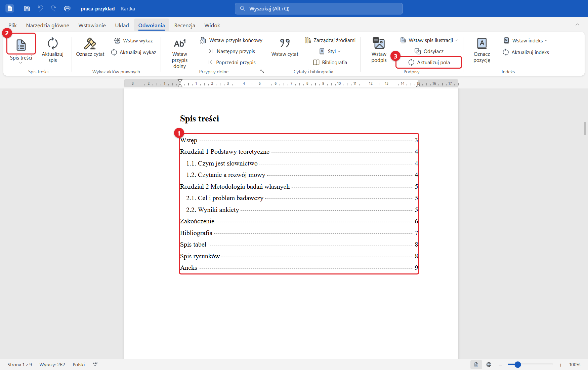Click Aktualizuj spis icon
This screenshot has width=588, height=370.
(53, 43)
